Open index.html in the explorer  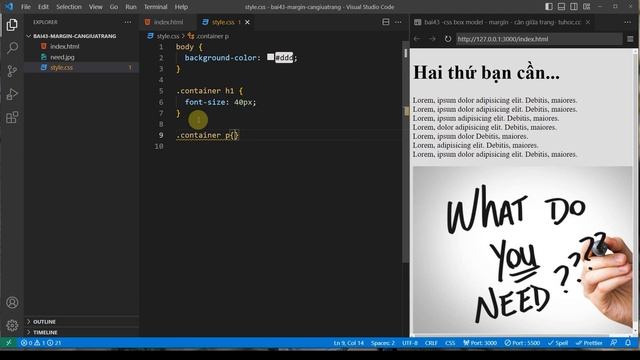[x=64, y=47]
